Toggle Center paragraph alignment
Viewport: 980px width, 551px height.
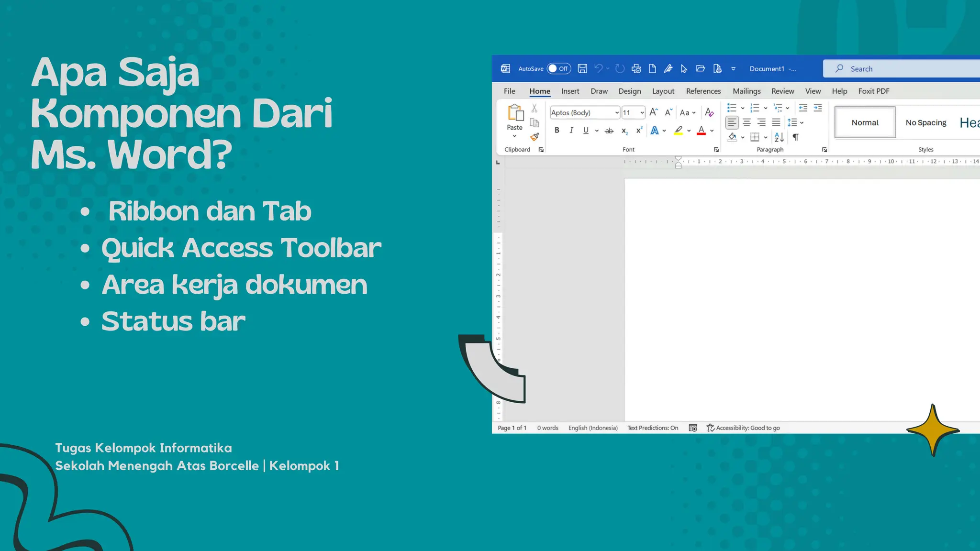point(746,122)
